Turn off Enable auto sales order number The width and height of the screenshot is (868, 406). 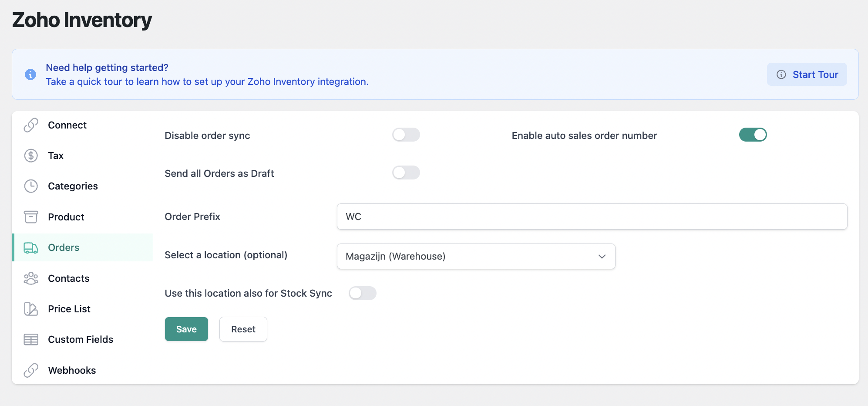[753, 135]
